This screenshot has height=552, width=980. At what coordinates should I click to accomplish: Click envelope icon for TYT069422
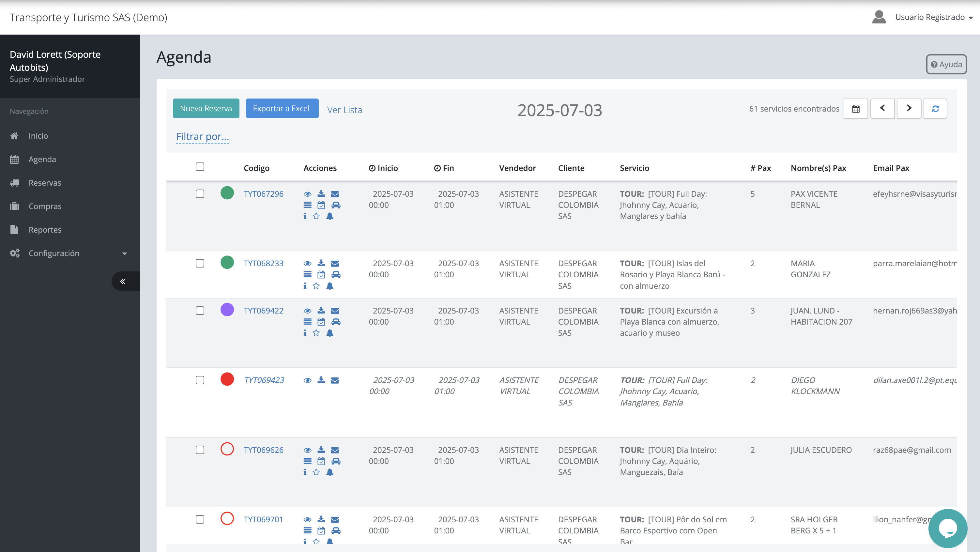(x=335, y=311)
